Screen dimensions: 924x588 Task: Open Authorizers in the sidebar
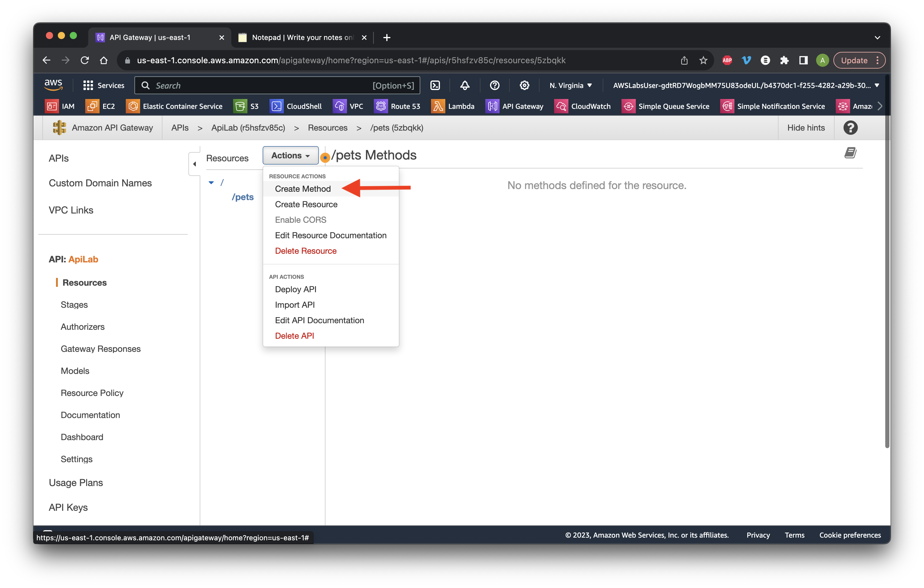(x=83, y=327)
